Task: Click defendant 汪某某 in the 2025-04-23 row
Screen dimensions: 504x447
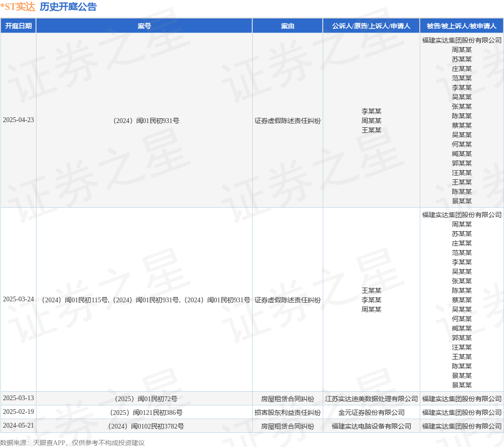Action: click(461, 173)
